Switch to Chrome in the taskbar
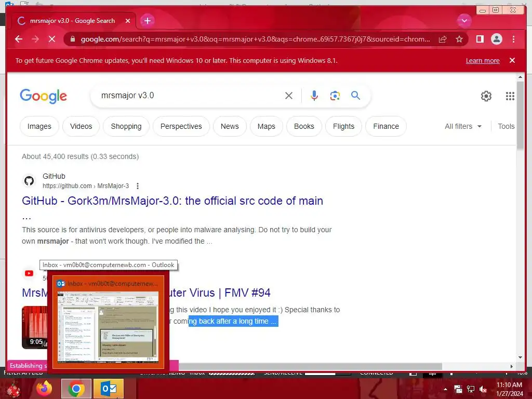 (76, 389)
